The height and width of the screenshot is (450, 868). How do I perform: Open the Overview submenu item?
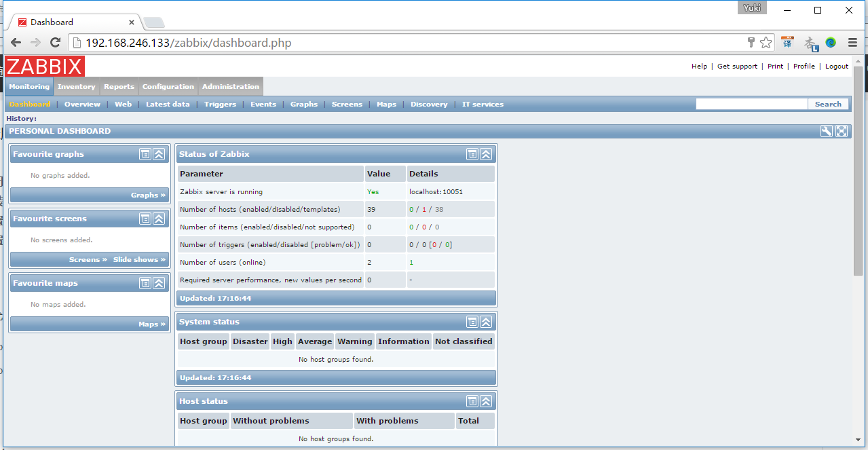(82, 105)
